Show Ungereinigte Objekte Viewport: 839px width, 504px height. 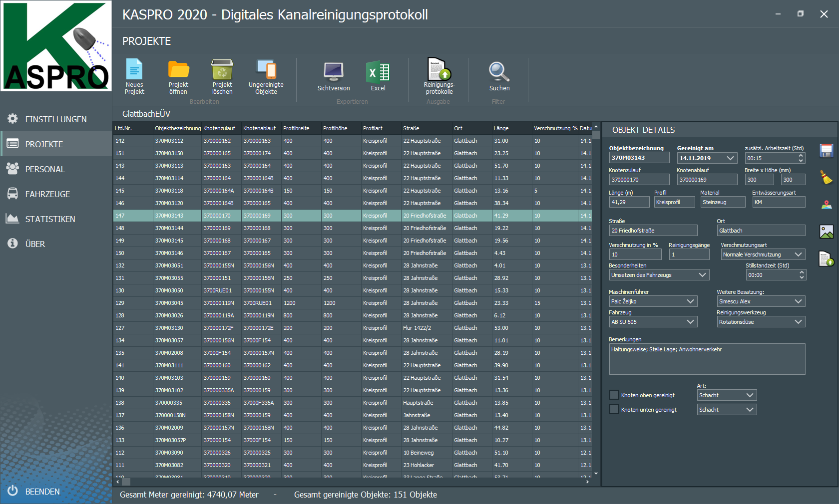pyautogui.click(x=266, y=70)
